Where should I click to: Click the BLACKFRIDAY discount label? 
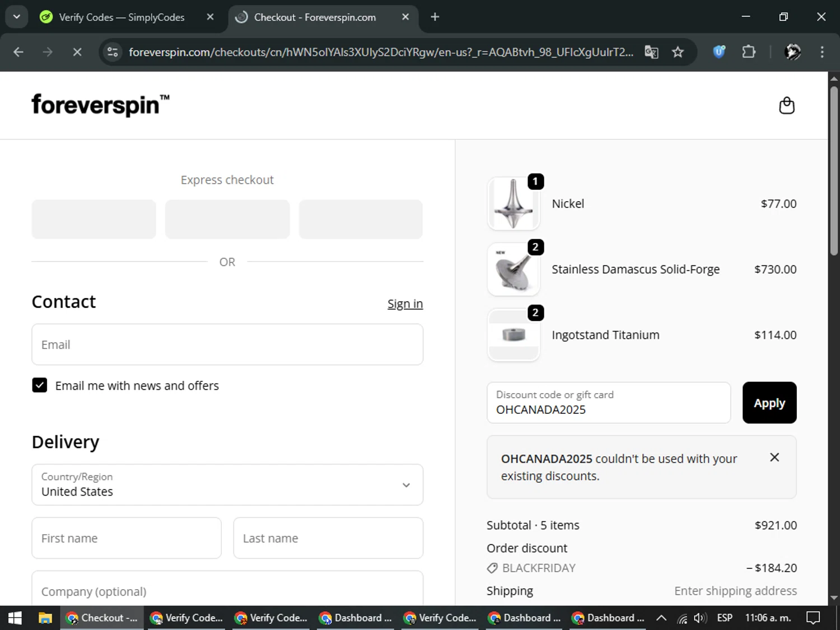pyautogui.click(x=539, y=568)
